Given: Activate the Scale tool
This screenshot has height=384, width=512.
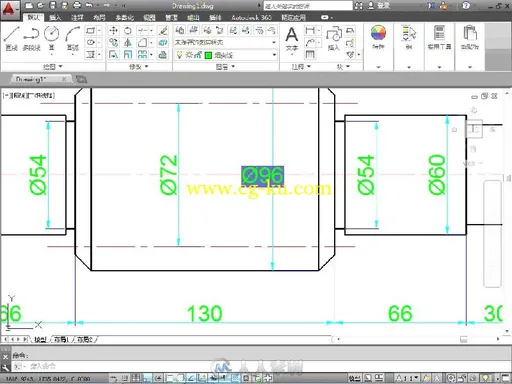Looking at the screenshot, I should tap(128, 55).
